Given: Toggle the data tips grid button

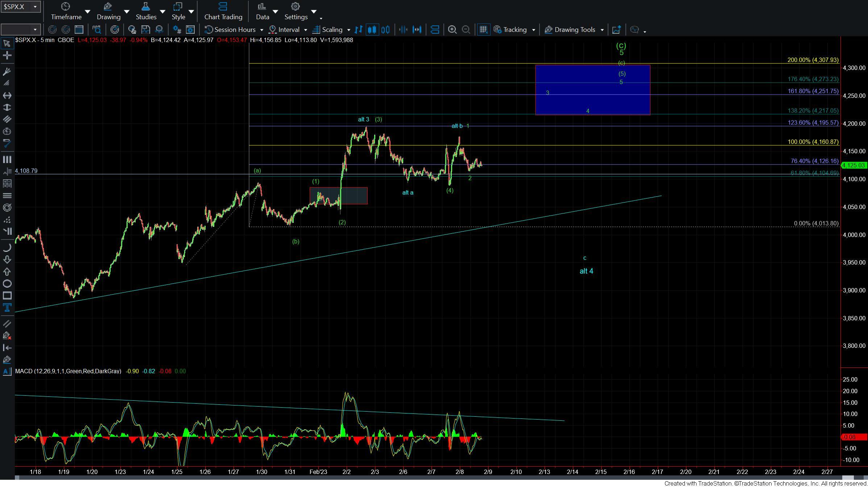Looking at the screenshot, I should click(483, 30).
